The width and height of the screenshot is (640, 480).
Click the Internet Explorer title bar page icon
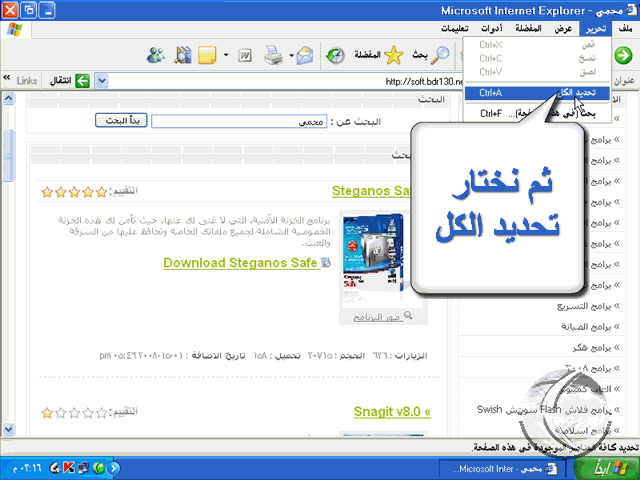(x=631, y=11)
